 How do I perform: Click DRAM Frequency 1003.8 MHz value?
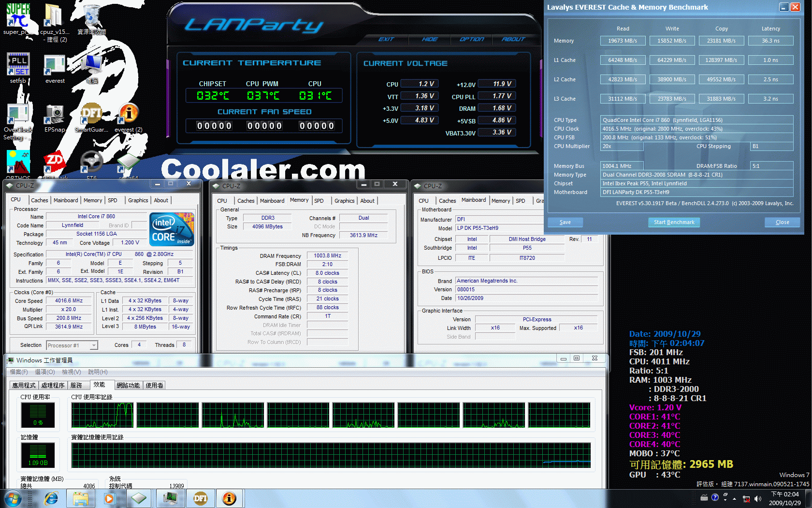[x=327, y=256]
